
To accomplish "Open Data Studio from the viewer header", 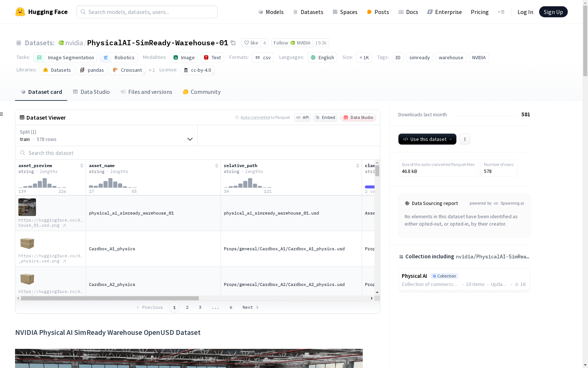I will tap(358, 117).
